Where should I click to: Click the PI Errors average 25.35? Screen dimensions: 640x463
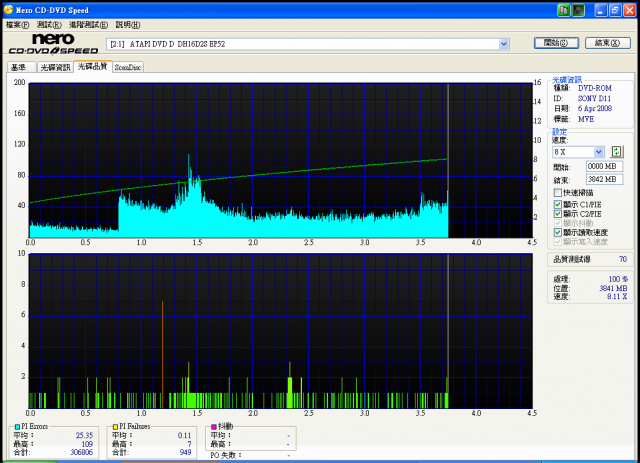point(84,435)
